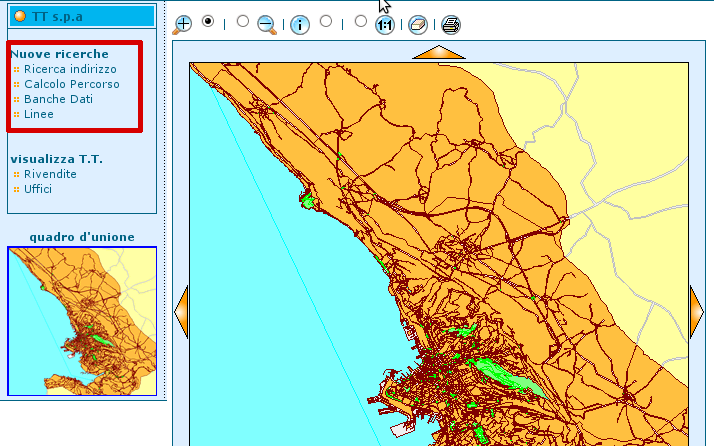
Task: Click the zoom out magnifier icon
Action: point(266,24)
